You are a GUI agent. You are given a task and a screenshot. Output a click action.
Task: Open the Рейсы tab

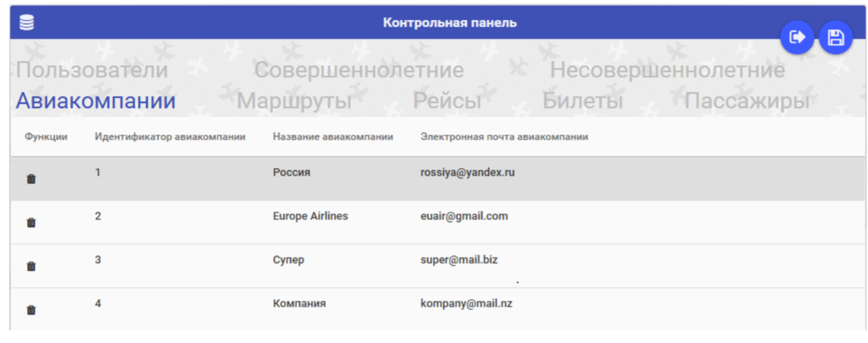coord(447,100)
